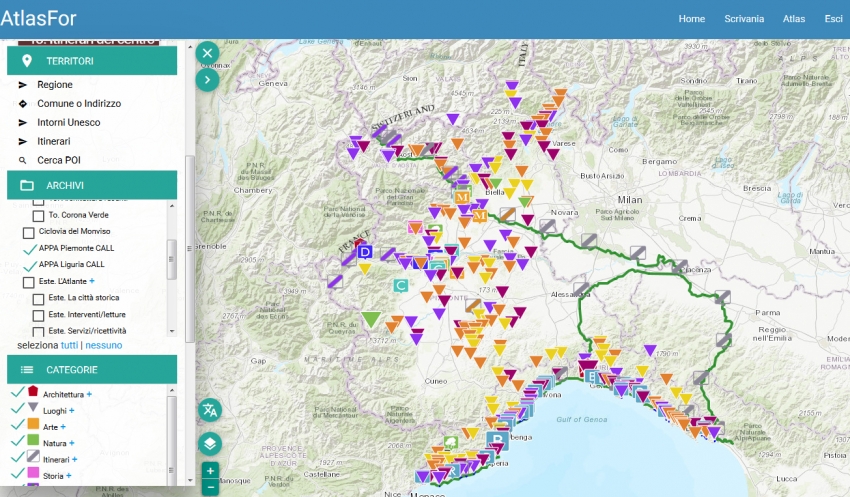Click the green tree marker near Imperia coast
Screen dimensions: 850x497
pos(450,443)
